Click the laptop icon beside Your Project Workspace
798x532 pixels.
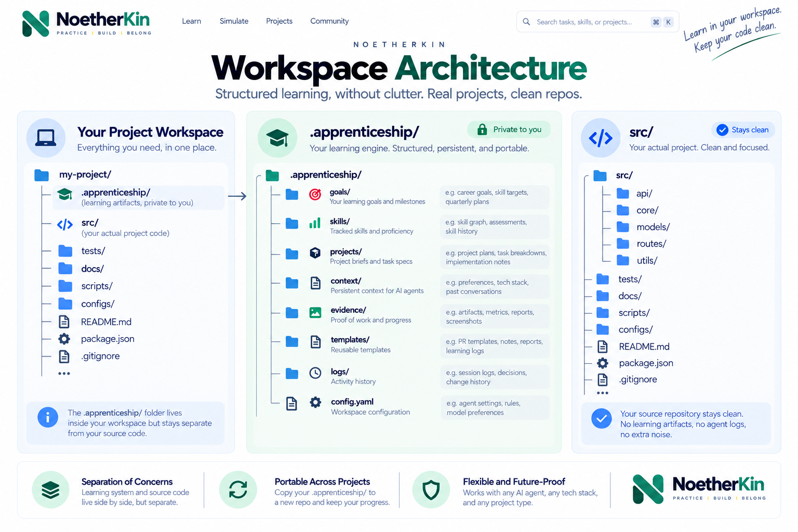tap(46, 138)
